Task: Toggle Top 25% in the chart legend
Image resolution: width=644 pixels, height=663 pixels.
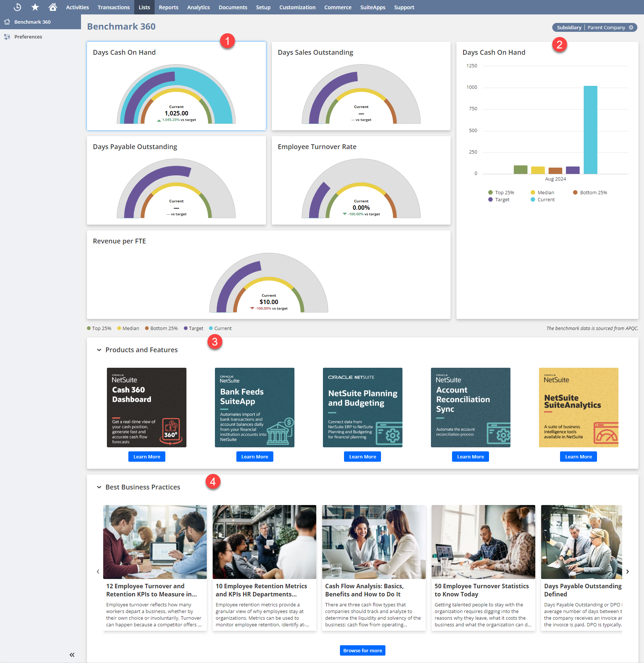Action: click(x=501, y=192)
